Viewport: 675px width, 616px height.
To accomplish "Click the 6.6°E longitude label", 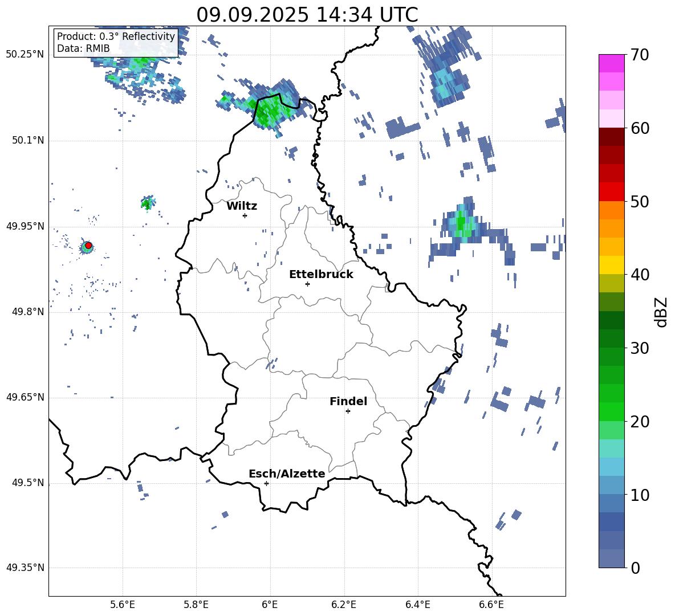I will click(x=491, y=605).
